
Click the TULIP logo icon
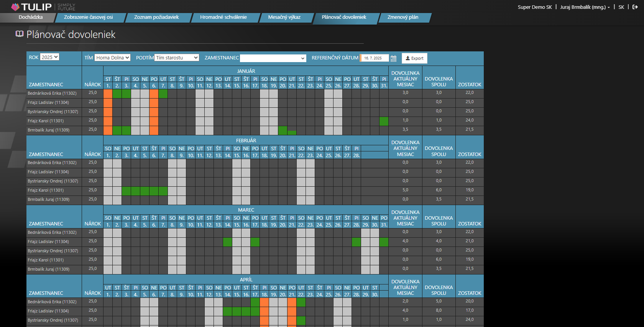point(15,7)
